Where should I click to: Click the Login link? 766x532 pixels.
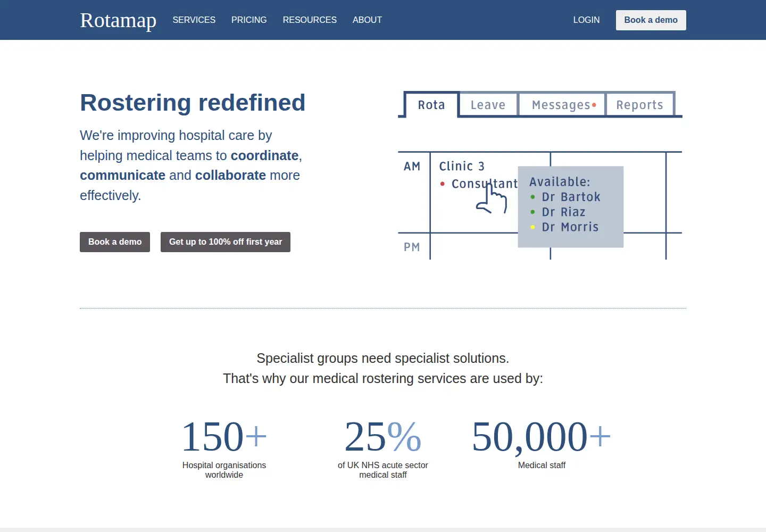pyautogui.click(x=586, y=20)
